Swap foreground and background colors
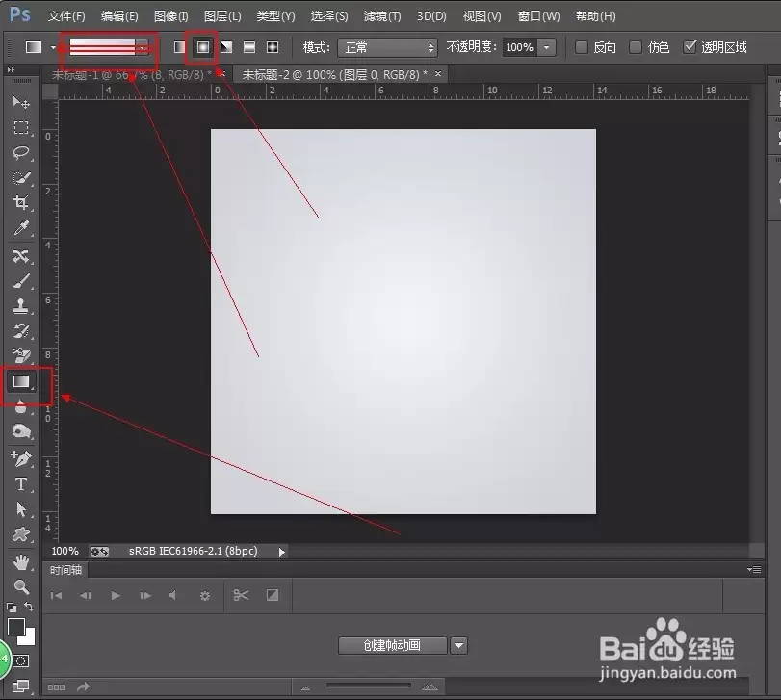The height and width of the screenshot is (700, 781). 29,607
